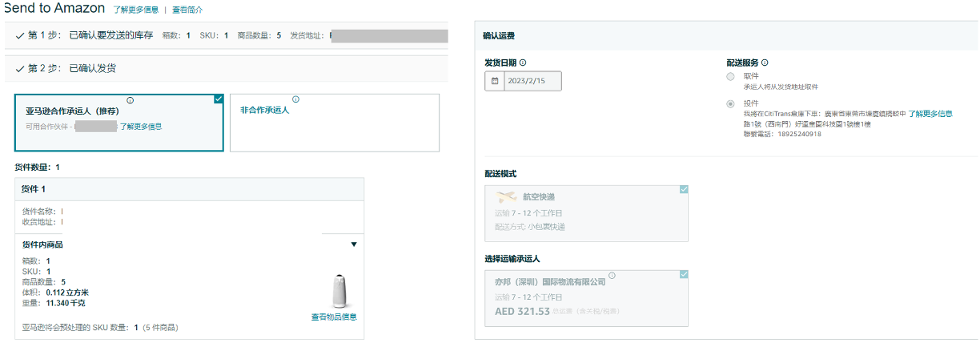Click info icon above 非合作承运人 option
The image size is (980, 343).
click(295, 99)
